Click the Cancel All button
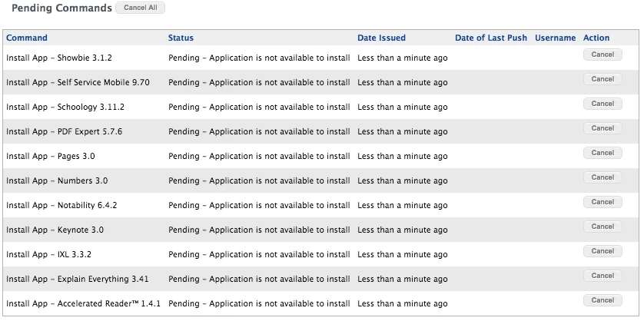This screenshot has height=321, width=644. [140, 8]
